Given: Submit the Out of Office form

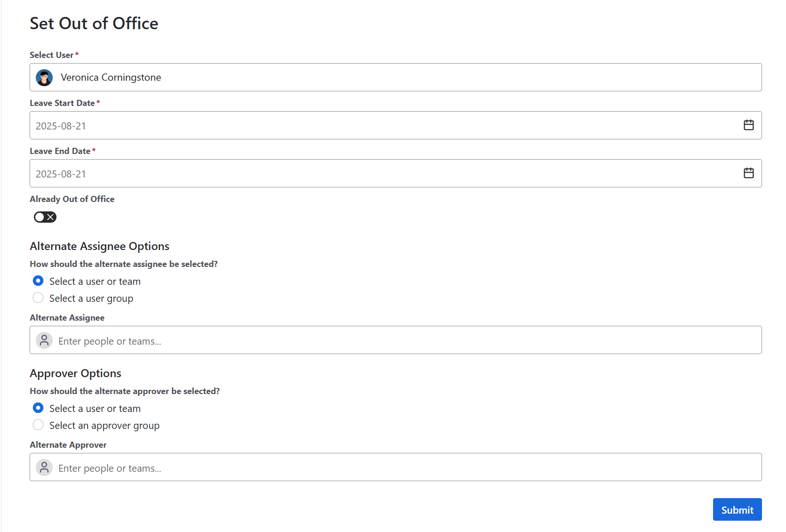Looking at the screenshot, I should click(737, 509).
